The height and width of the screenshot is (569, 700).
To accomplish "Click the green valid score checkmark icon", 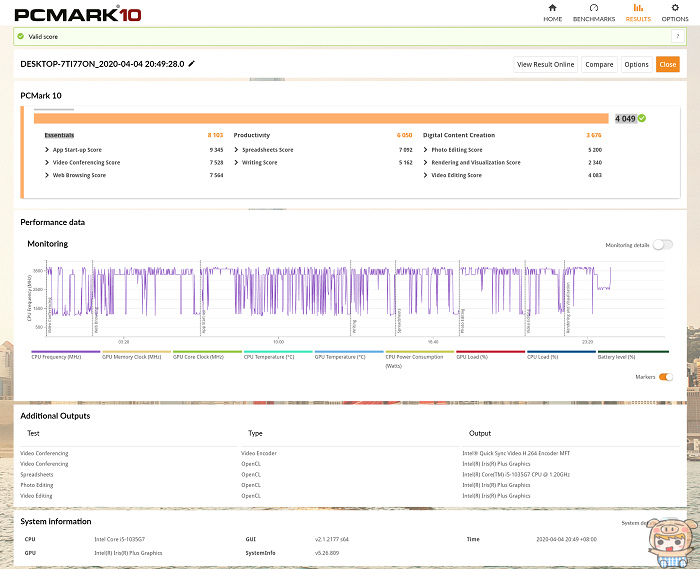I will point(21,36).
